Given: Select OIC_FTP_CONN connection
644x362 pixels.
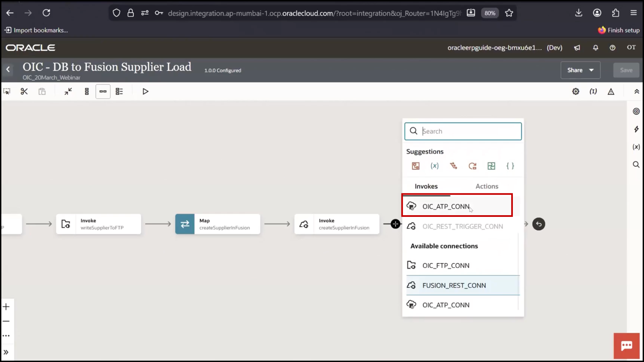Looking at the screenshot, I should click(462, 265).
